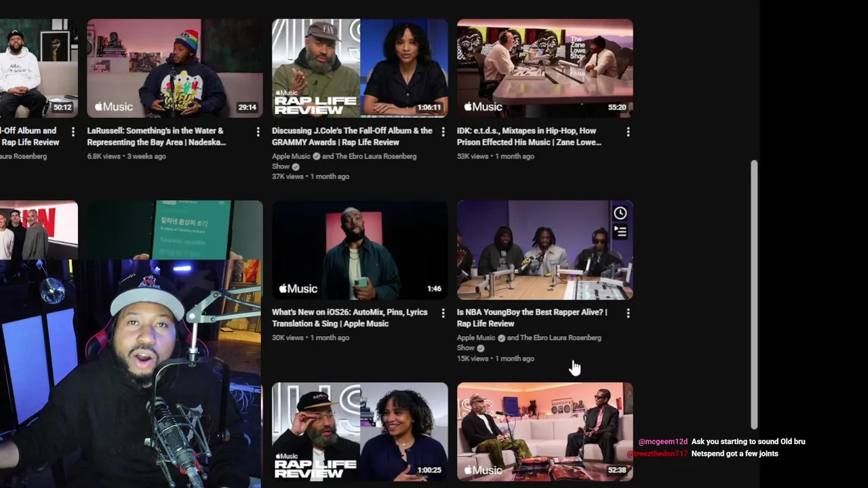
Task: Open the 1:46 Apple Music iOS26 thumbnail
Action: click(360, 249)
